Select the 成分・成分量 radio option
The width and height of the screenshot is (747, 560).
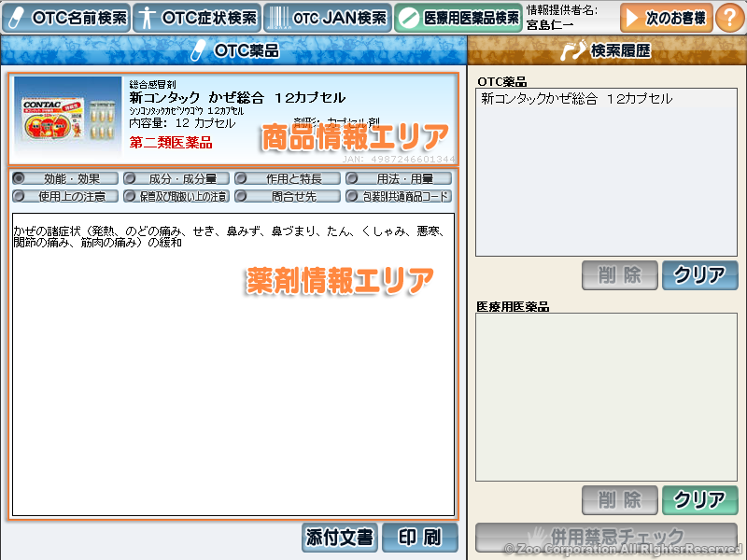click(176, 178)
